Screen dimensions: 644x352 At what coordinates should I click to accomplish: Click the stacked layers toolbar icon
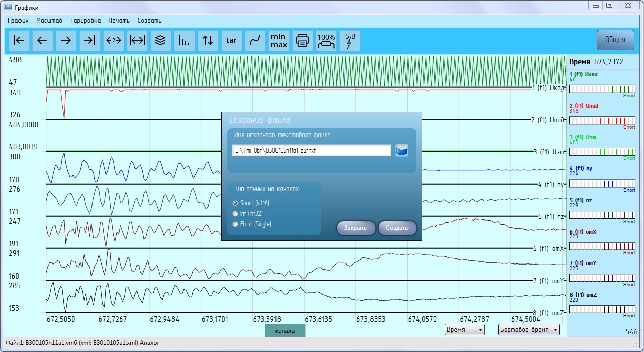[160, 41]
